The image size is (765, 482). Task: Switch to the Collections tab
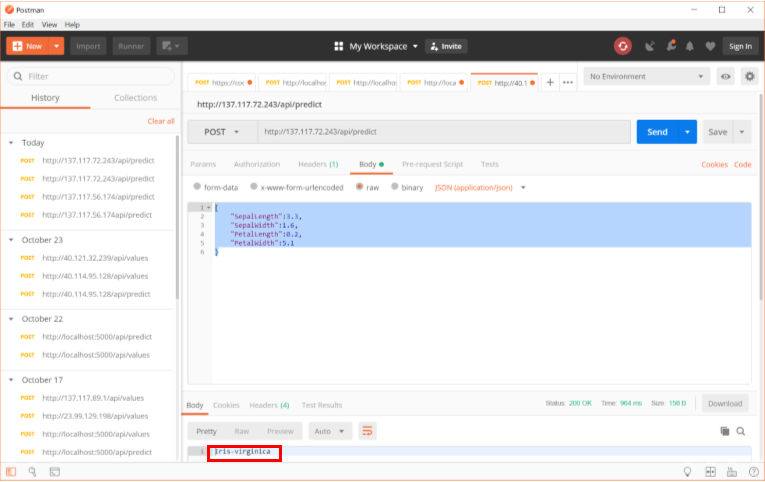point(135,98)
